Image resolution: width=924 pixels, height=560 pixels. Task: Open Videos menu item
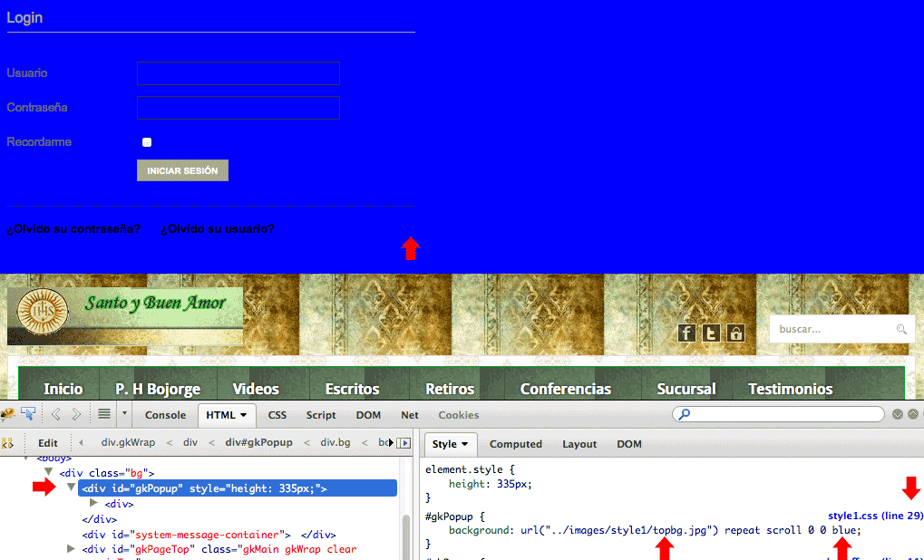(x=256, y=390)
